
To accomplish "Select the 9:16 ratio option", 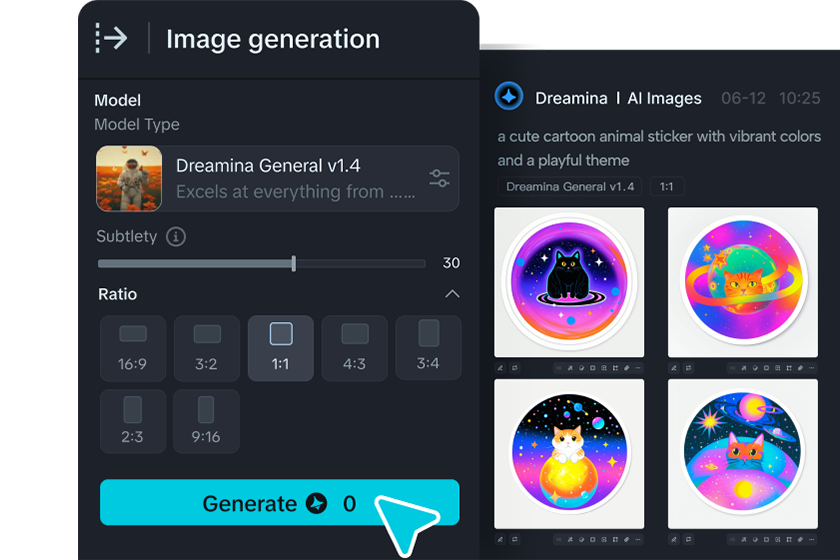I will pos(206,421).
